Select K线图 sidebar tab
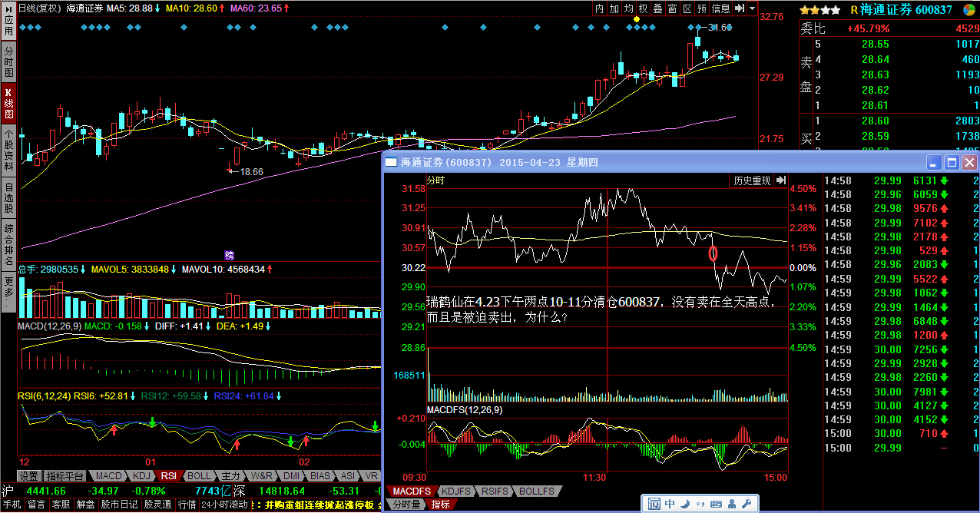The height and width of the screenshot is (513, 980). [x=8, y=102]
